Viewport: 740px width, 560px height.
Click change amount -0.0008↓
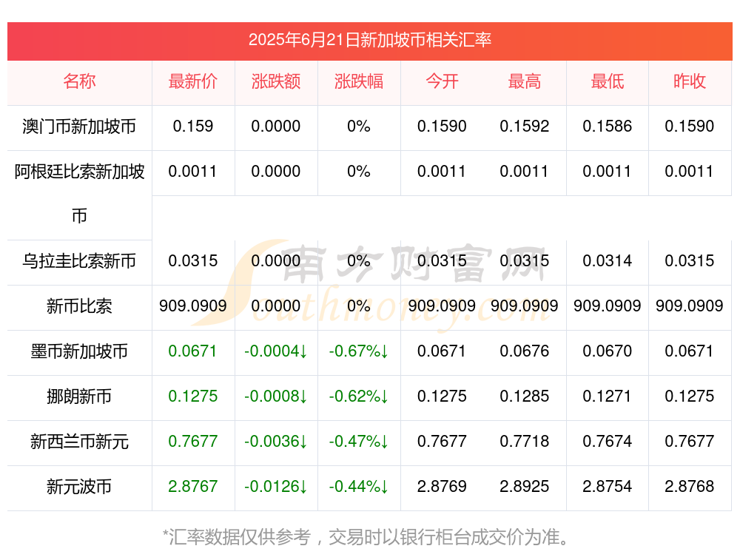point(276,396)
